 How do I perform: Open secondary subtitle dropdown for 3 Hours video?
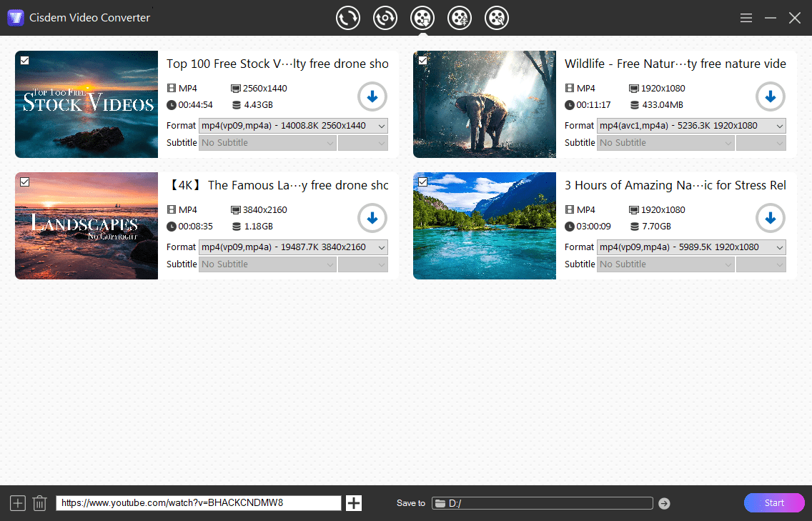coord(761,264)
